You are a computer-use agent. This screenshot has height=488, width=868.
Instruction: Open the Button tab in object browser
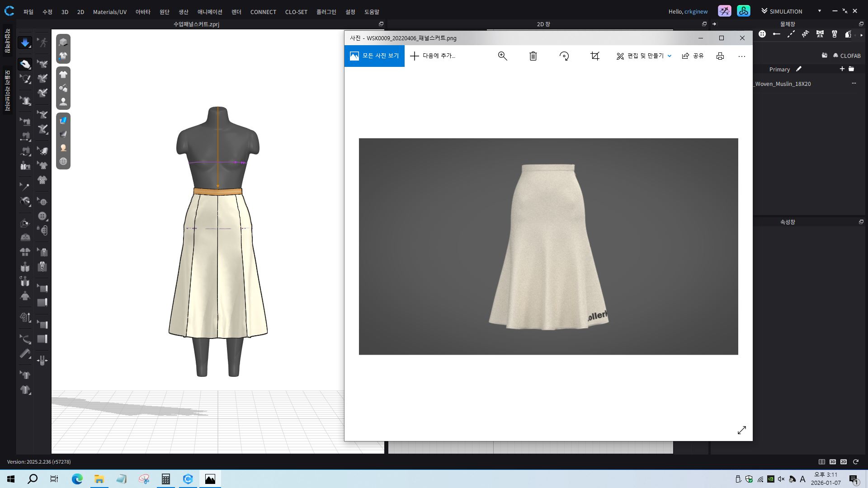(x=762, y=34)
